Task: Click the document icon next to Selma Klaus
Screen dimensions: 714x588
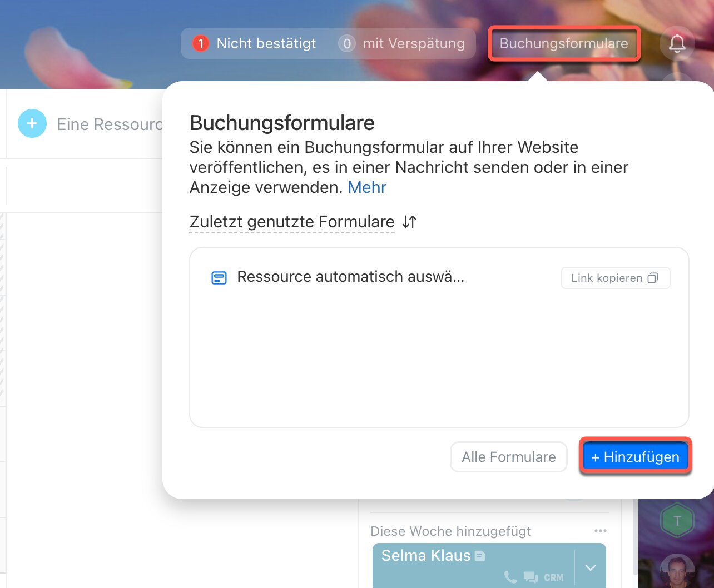Action: pos(480,555)
